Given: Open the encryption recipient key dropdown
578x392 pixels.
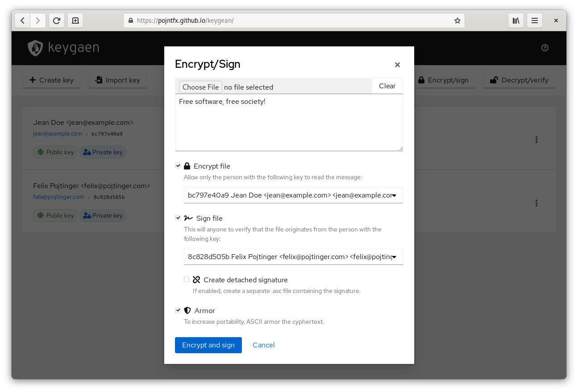Looking at the screenshot, I should [293, 195].
